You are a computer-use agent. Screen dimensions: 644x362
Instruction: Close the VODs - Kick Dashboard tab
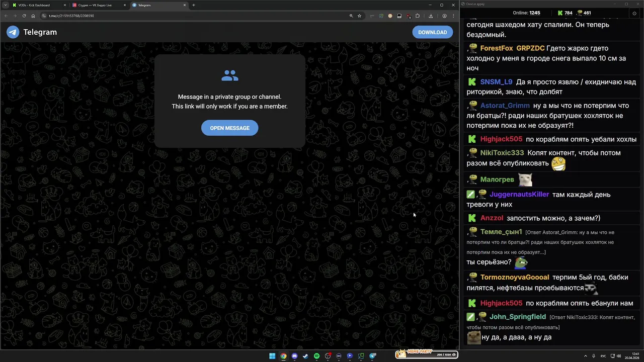pos(65,5)
